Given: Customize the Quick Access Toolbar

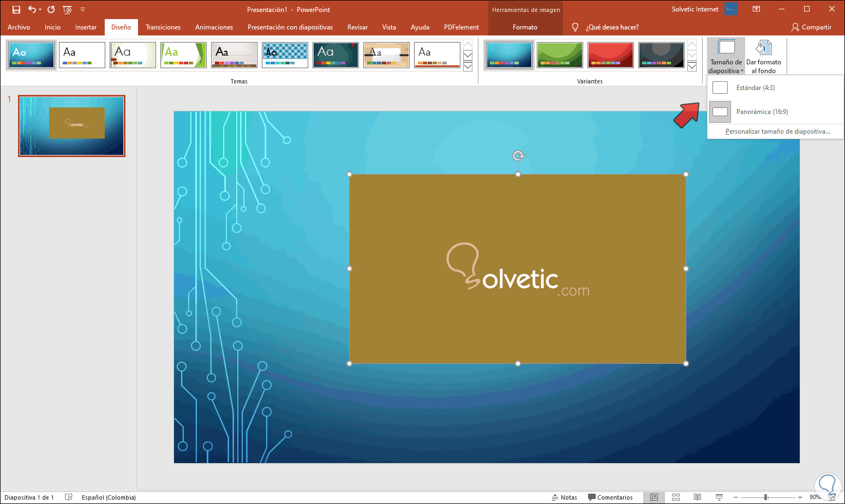Looking at the screenshot, I should 83,10.
